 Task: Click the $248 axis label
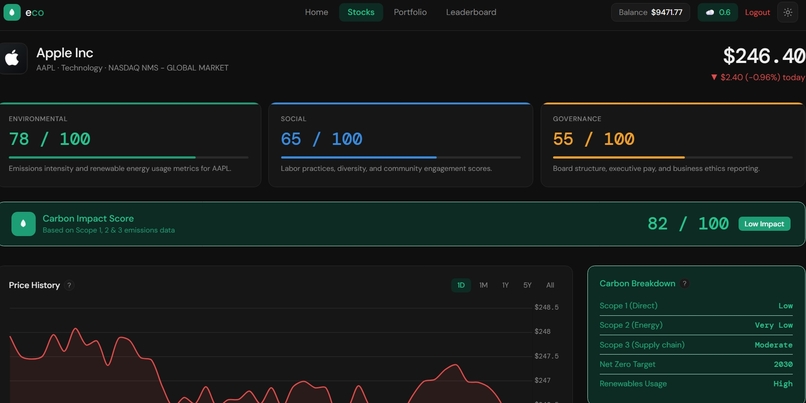pos(542,332)
